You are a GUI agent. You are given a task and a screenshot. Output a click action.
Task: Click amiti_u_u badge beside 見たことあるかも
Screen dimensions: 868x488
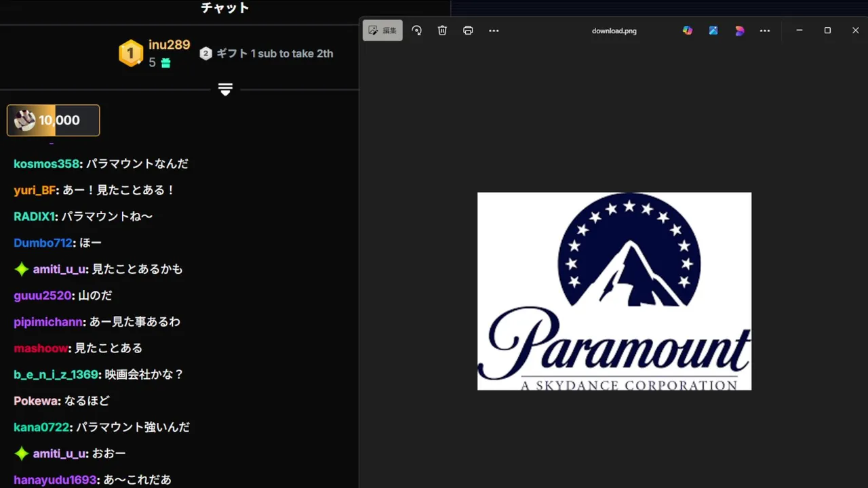[x=22, y=269]
